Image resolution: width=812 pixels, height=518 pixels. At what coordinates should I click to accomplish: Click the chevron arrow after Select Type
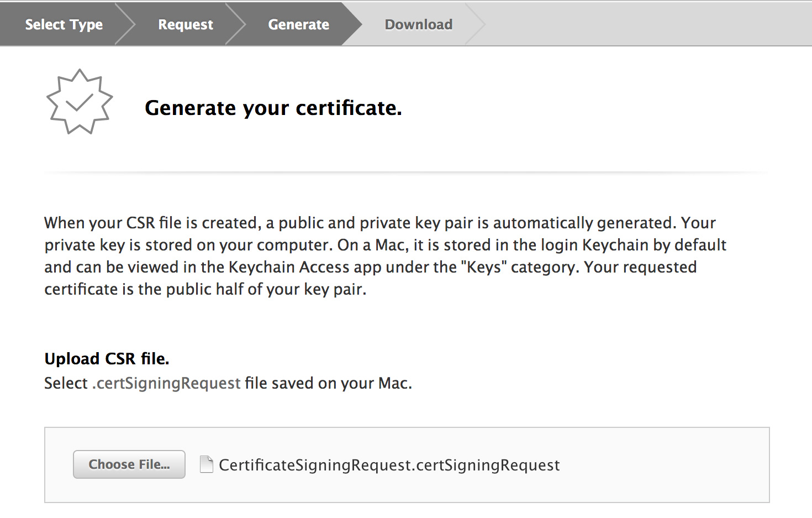tap(126, 24)
